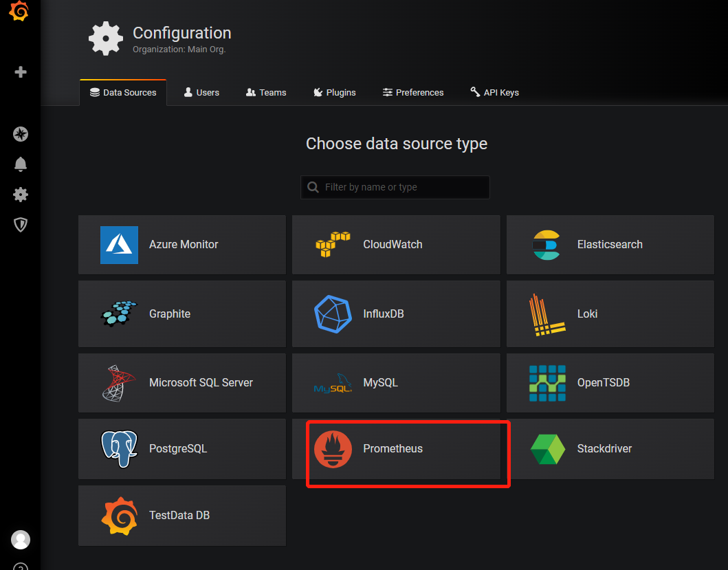Select the Loki data source label

587,314
